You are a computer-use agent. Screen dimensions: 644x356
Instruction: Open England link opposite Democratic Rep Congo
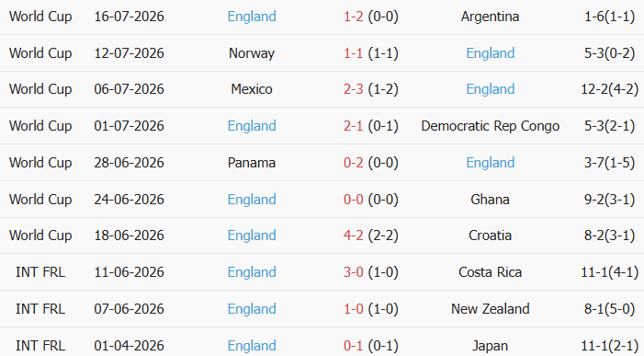[x=252, y=126]
